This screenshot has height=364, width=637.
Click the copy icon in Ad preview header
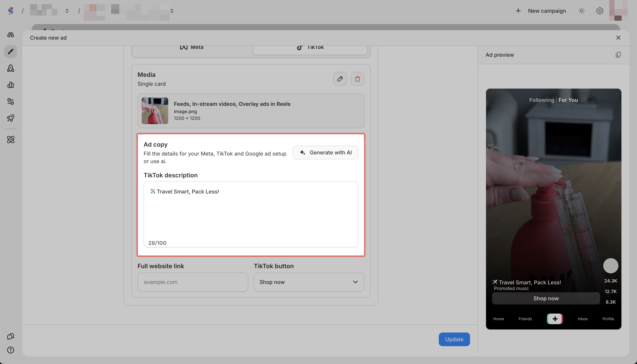pyautogui.click(x=618, y=55)
